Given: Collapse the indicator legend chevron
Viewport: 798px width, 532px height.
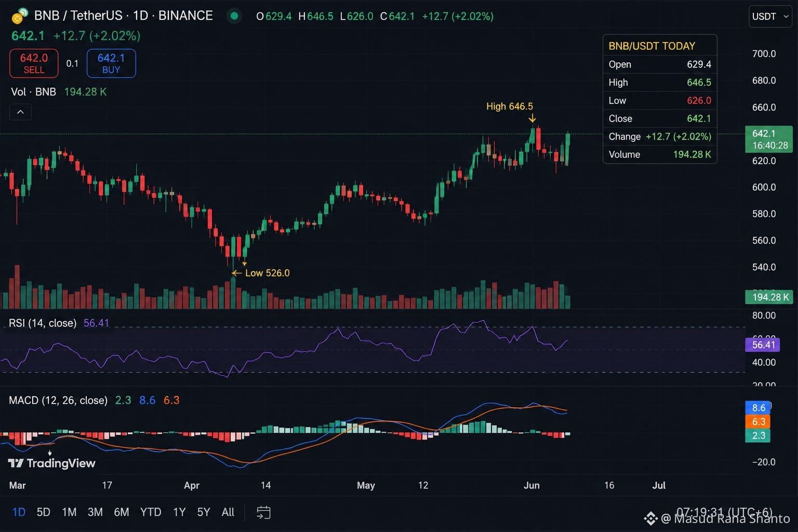Looking at the screenshot, I should 20,112.
